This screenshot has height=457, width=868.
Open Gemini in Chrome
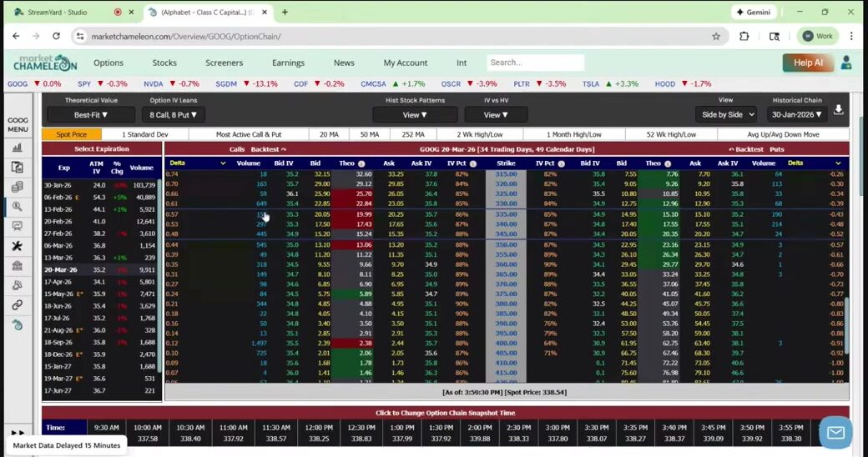tap(754, 12)
